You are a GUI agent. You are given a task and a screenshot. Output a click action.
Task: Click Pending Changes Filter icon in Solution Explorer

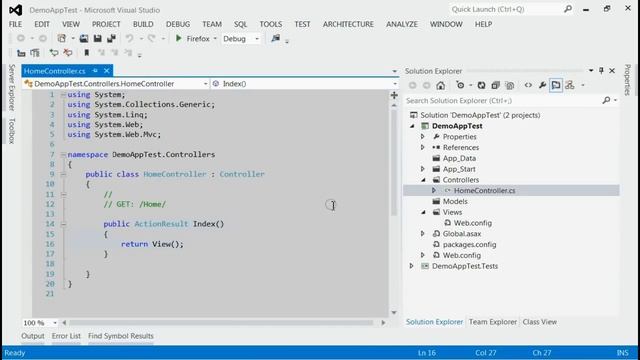coord(460,85)
